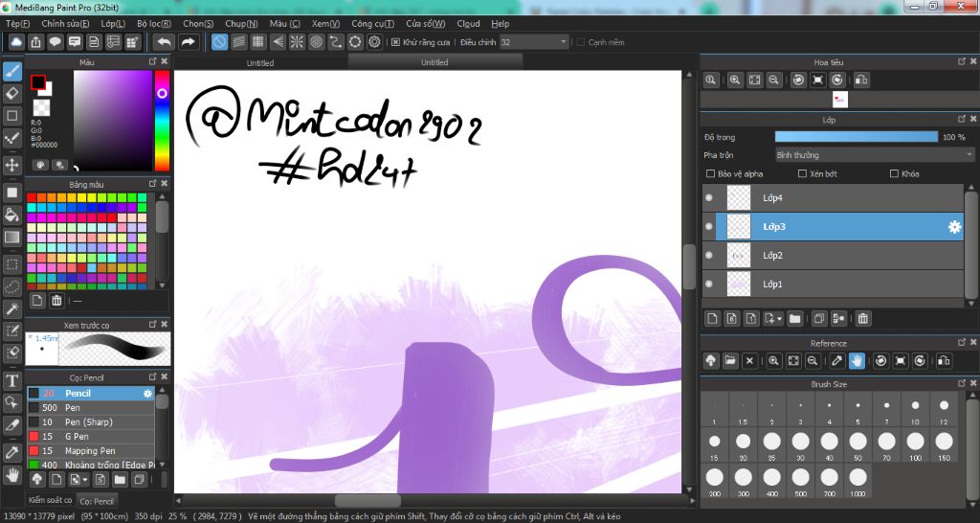Enable parallel snap guide
The image size is (980, 523).
coord(238,42)
